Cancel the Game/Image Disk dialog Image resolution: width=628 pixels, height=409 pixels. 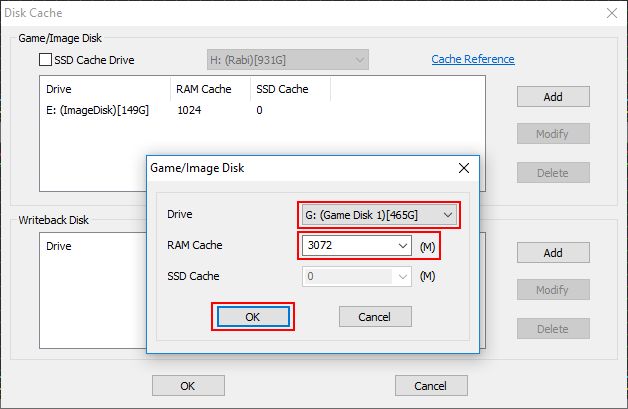(x=375, y=317)
